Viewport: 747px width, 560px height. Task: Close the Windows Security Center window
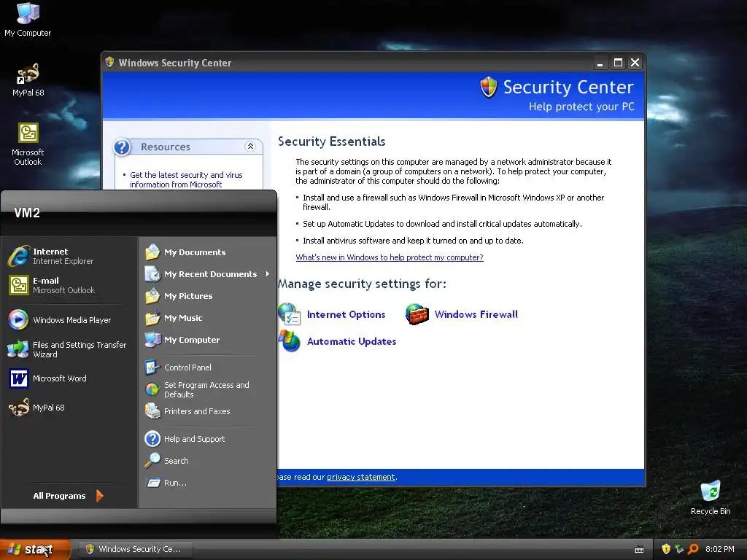tap(635, 63)
